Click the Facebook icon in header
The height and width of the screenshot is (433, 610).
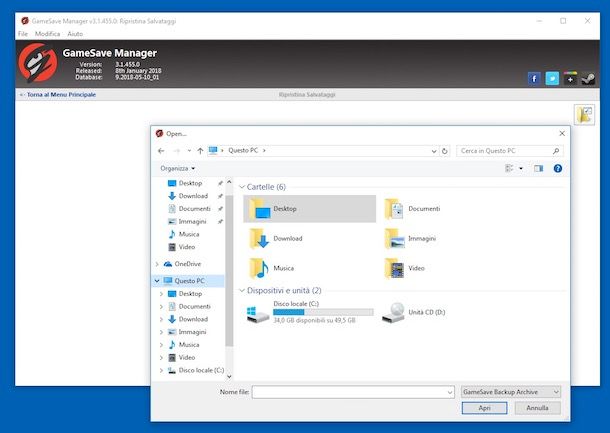[x=535, y=78]
